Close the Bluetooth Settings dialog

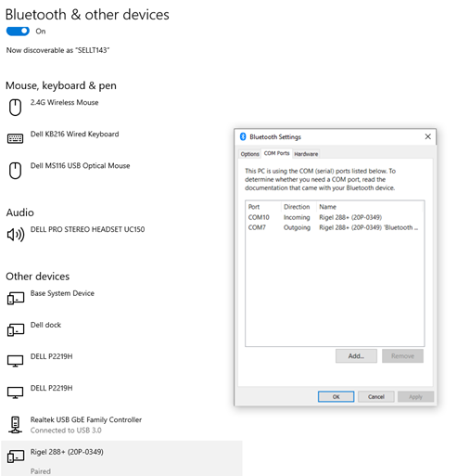(427, 136)
